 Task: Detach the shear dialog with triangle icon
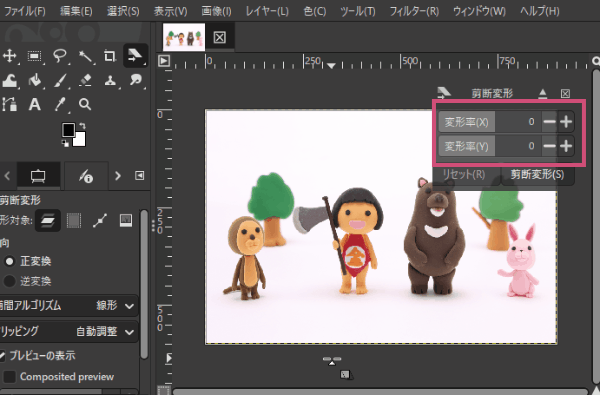(x=543, y=93)
